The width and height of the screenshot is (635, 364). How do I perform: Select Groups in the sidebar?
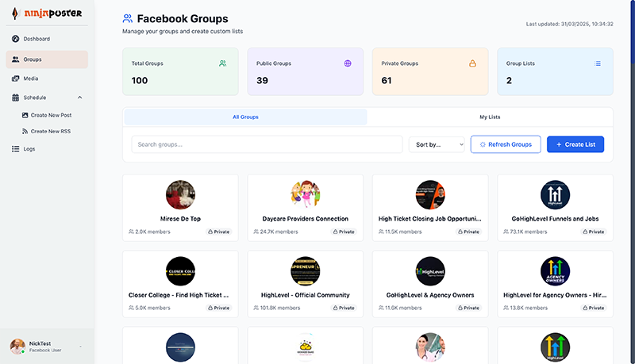[47, 59]
